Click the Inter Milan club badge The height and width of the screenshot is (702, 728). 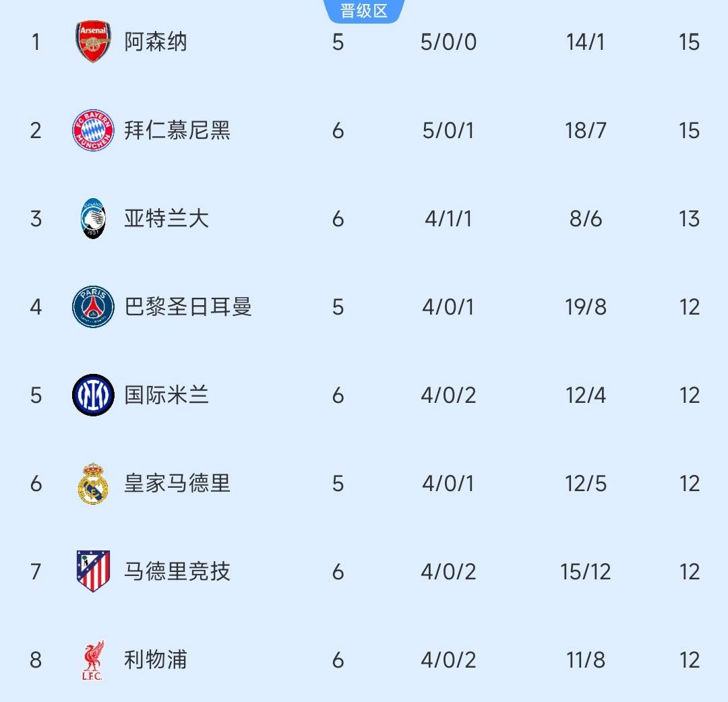coord(92,395)
